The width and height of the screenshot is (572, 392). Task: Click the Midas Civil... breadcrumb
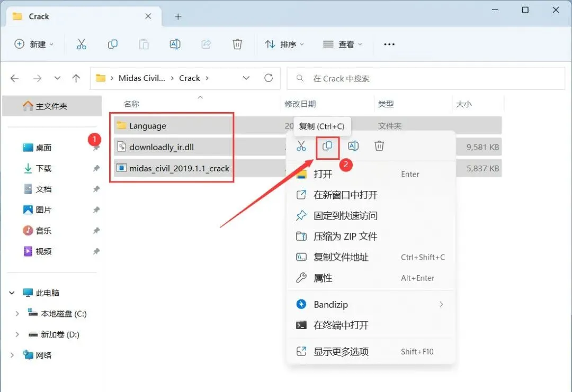point(142,78)
